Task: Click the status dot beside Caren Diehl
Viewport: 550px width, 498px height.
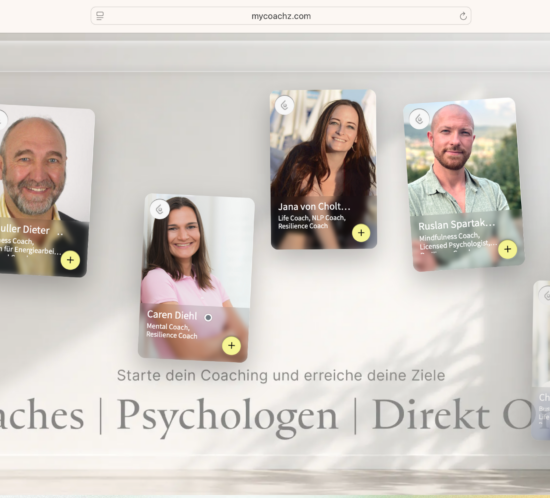Action: [x=208, y=317]
